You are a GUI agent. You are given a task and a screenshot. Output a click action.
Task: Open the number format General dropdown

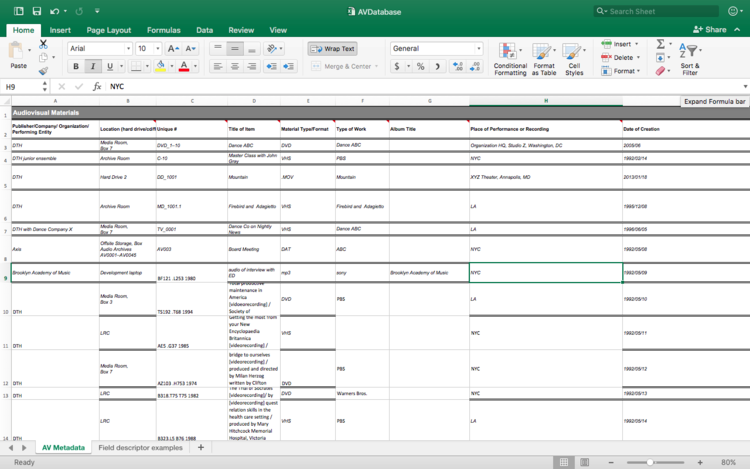coord(478,48)
